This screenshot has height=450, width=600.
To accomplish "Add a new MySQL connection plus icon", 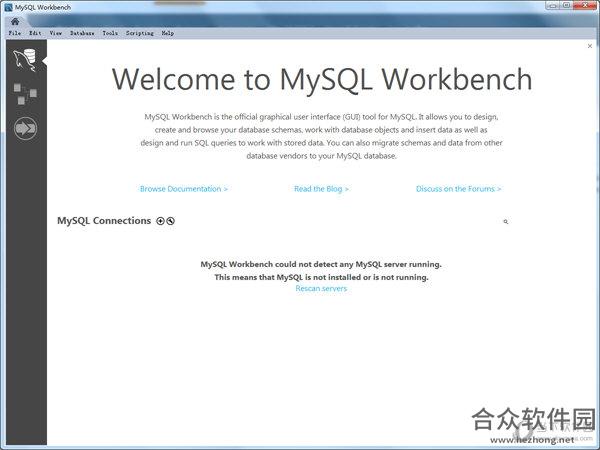I will tap(160, 221).
